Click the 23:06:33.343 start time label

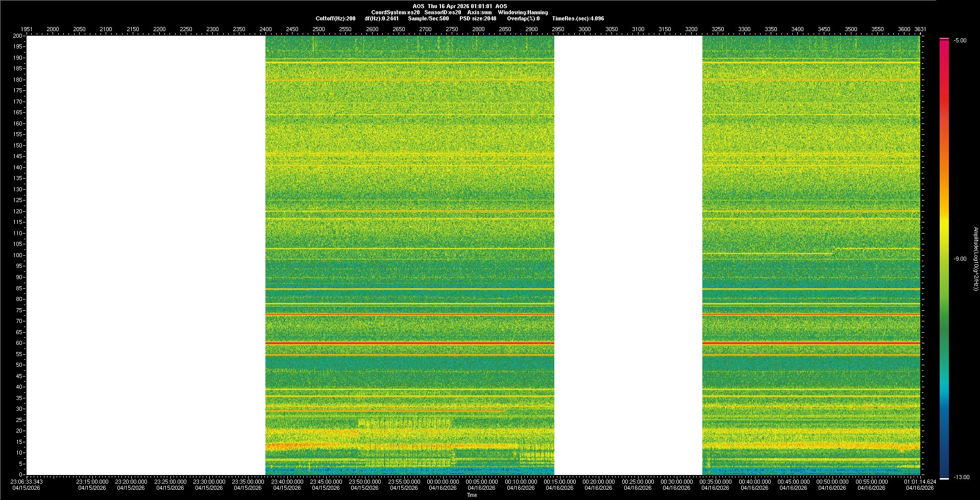[27, 482]
